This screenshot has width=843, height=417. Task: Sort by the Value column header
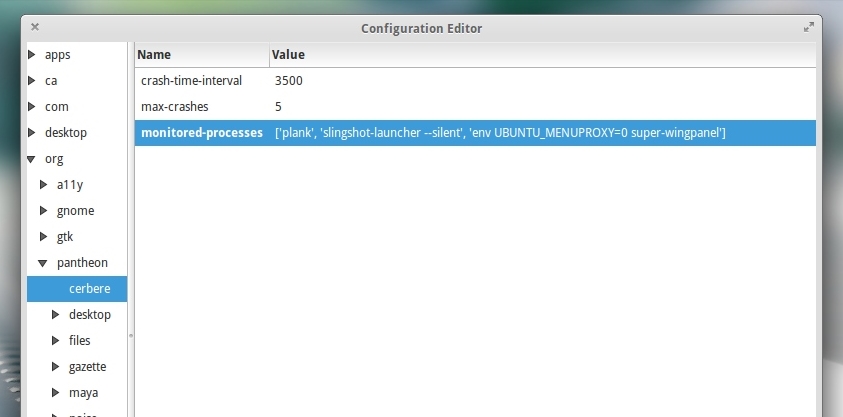[x=542, y=55]
